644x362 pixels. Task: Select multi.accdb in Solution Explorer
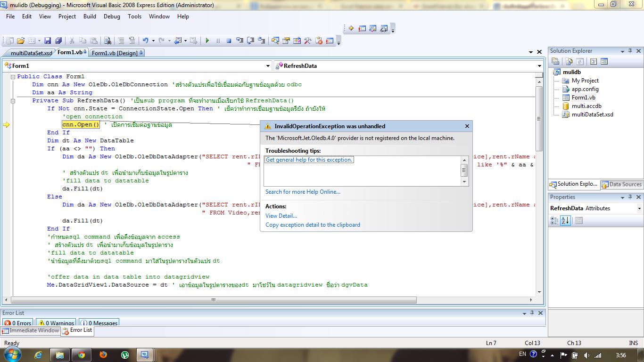coord(586,106)
